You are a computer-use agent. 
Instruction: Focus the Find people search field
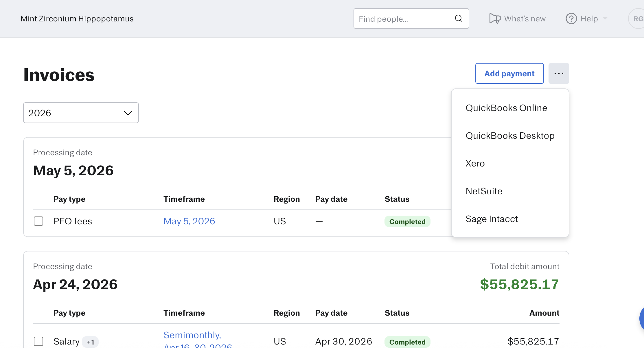coord(411,18)
